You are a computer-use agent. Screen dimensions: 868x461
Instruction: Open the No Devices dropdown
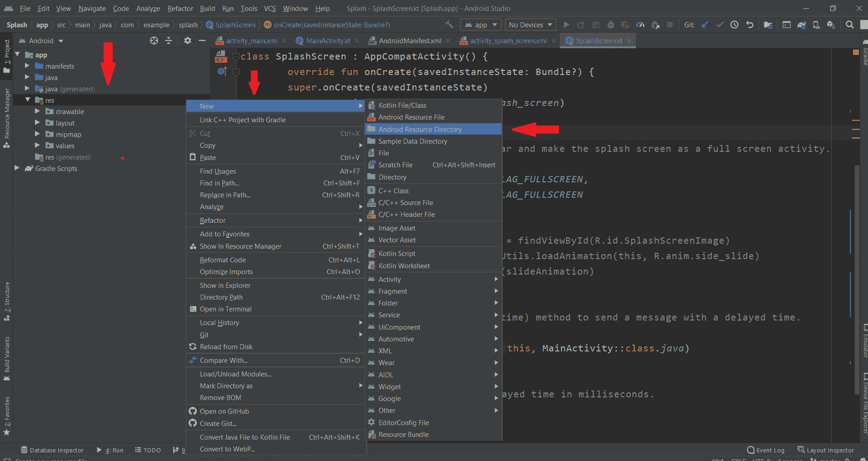click(x=530, y=25)
